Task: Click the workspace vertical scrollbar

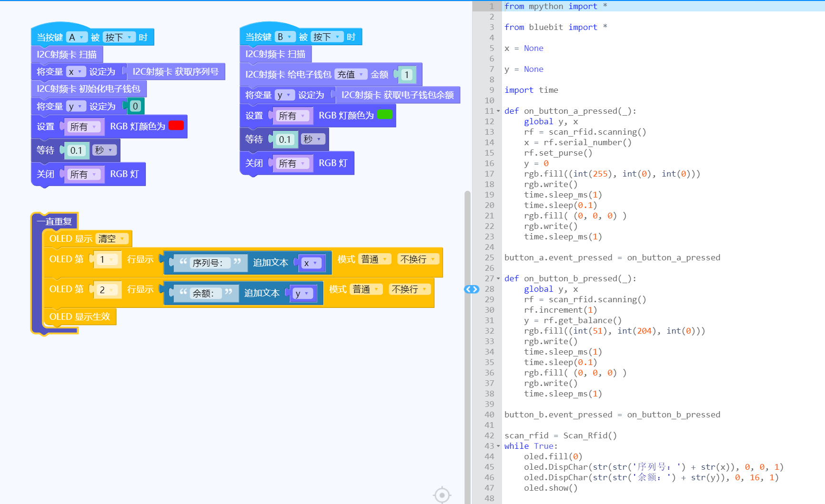Action: (467, 333)
